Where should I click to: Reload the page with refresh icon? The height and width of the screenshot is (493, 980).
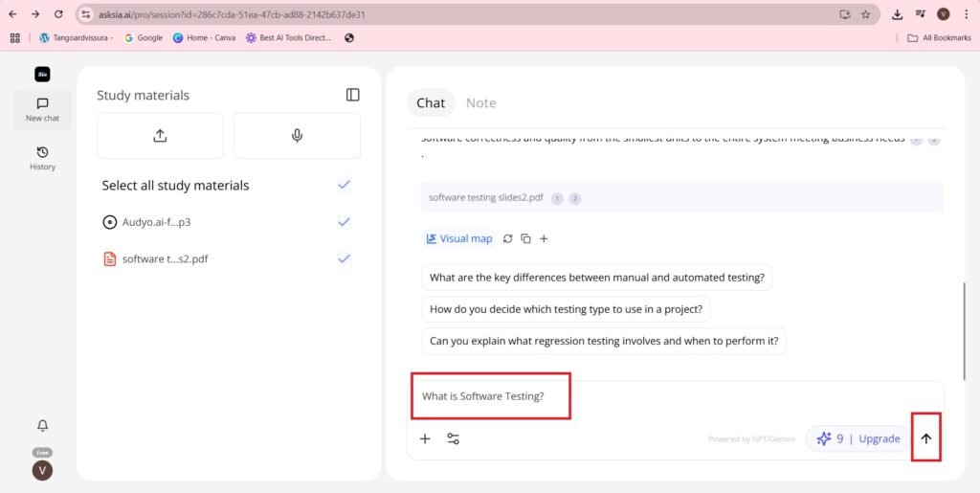(x=58, y=14)
